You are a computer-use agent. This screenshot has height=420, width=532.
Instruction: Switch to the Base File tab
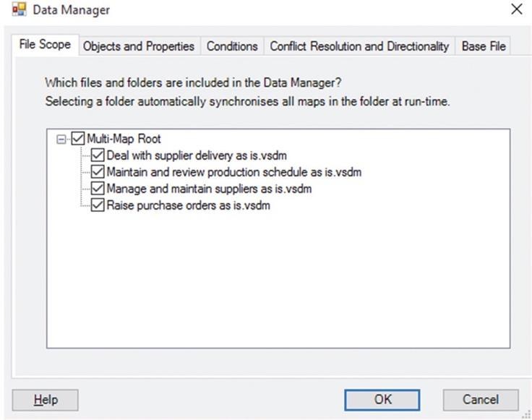tap(484, 46)
